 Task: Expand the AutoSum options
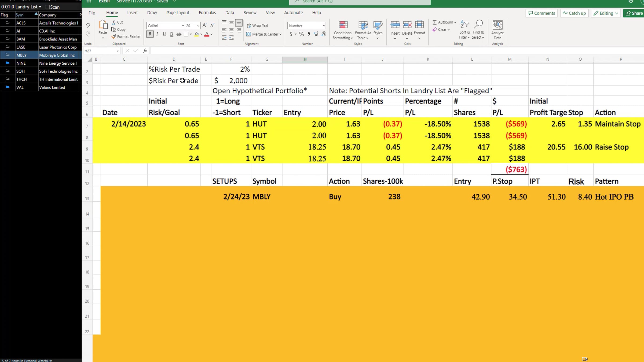[x=455, y=22]
